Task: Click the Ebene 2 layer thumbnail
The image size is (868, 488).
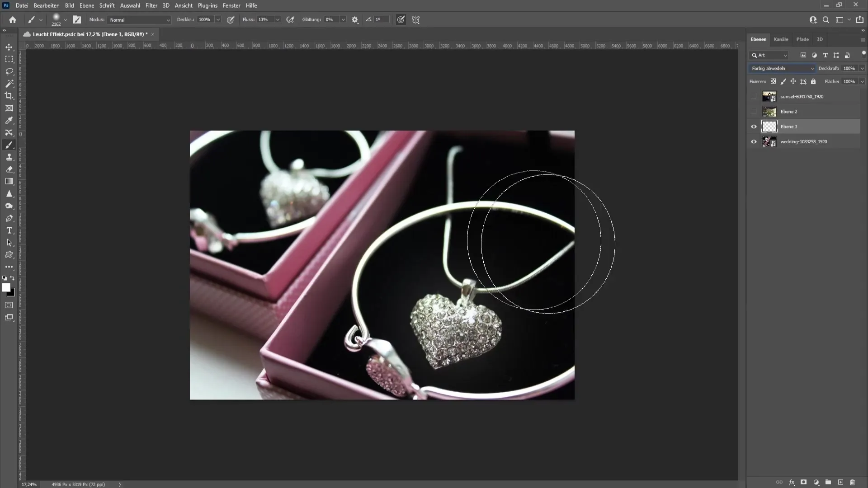Action: coord(769,112)
